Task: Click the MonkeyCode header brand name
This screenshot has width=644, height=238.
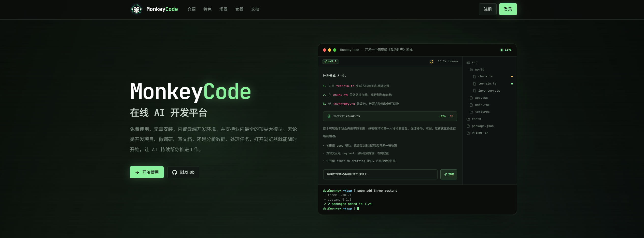Action: click(x=162, y=9)
